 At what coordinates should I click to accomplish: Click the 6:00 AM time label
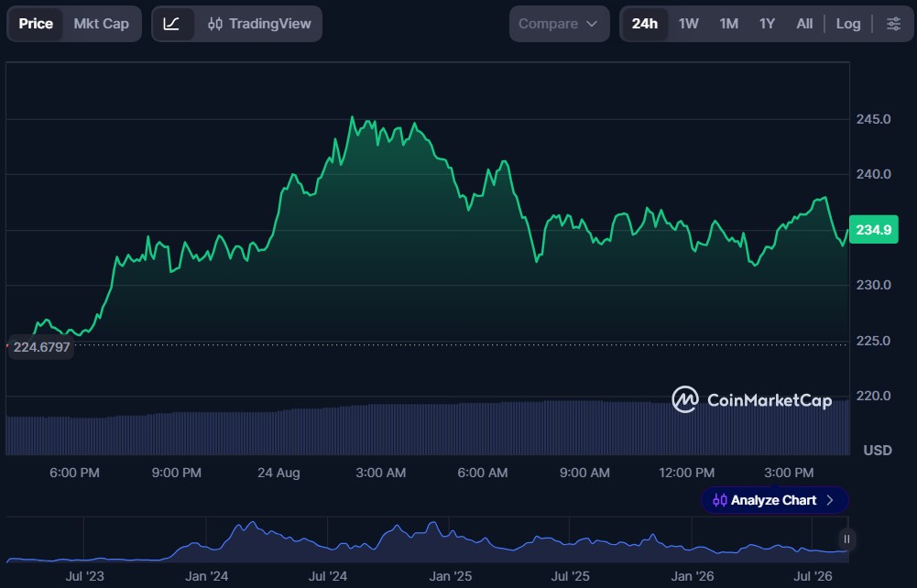coord(483,473)
